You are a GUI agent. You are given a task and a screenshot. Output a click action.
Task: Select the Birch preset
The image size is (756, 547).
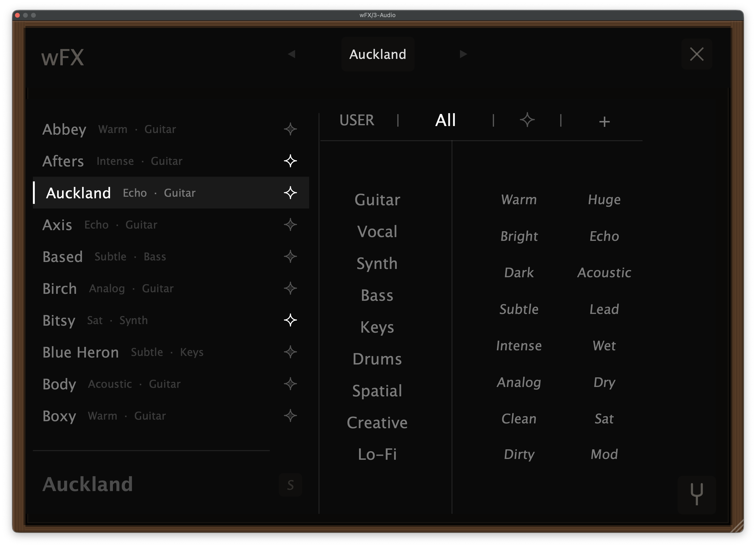(171, 288)
